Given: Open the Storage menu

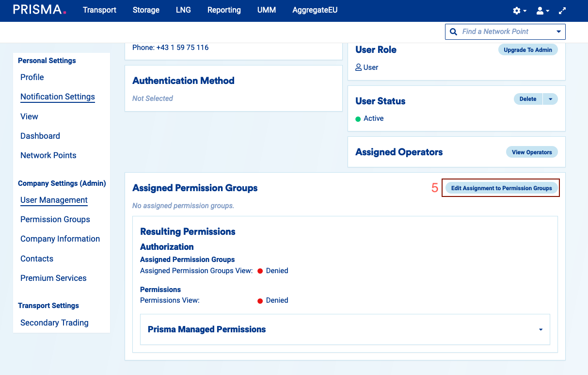Looking at the screenshot, I should coord(146,10).
